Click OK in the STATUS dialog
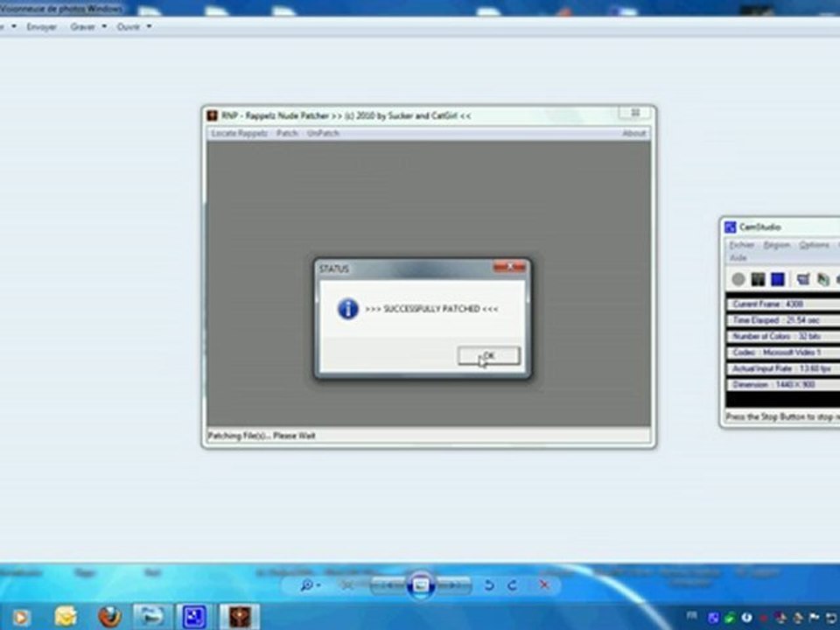Image resolution: width=840 pixels, height=630 pixels. pyautogui.click(x=488, y=356)
